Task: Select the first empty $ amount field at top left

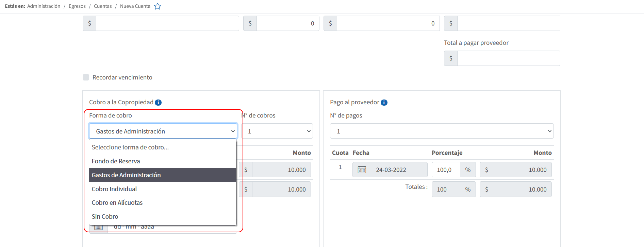Action: [167, 23]
